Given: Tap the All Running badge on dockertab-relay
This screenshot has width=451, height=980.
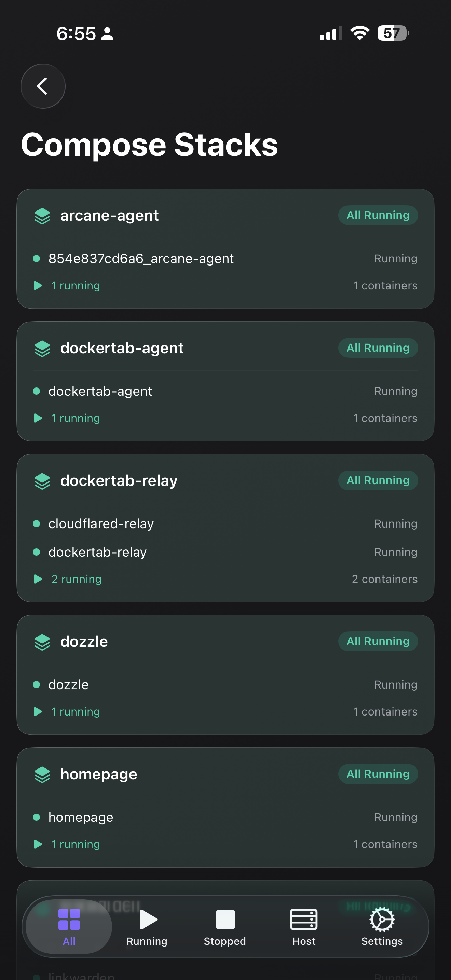Looking at the screenshot, I should click(378, 480).
